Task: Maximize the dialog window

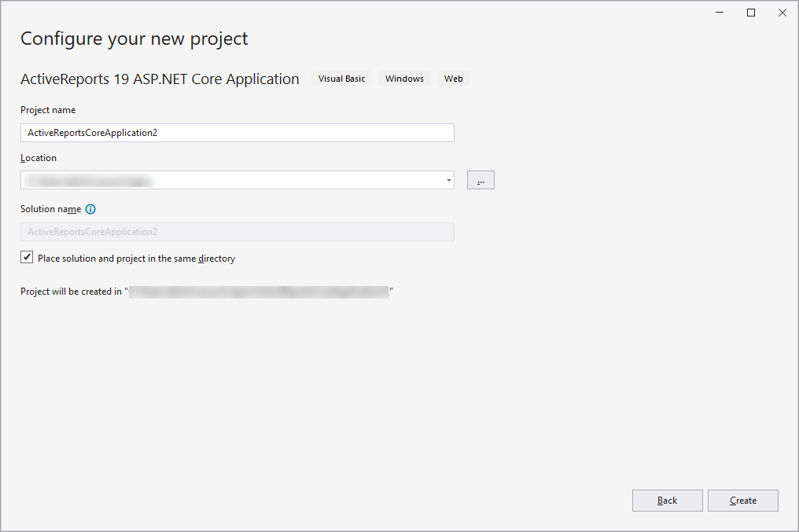Action: pos(751,13)
